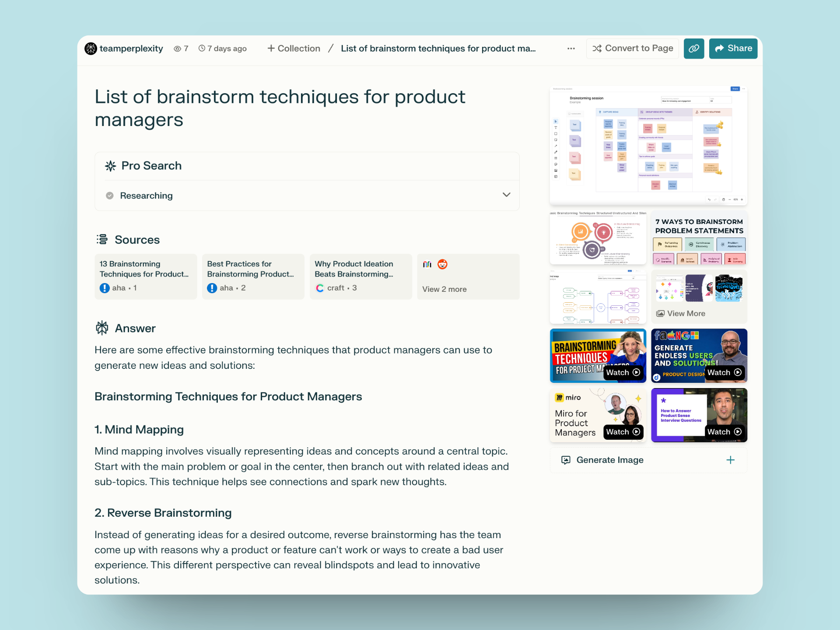The image size is (840, 630).
Task: Click the views eye icon
Action: point(177,49)
